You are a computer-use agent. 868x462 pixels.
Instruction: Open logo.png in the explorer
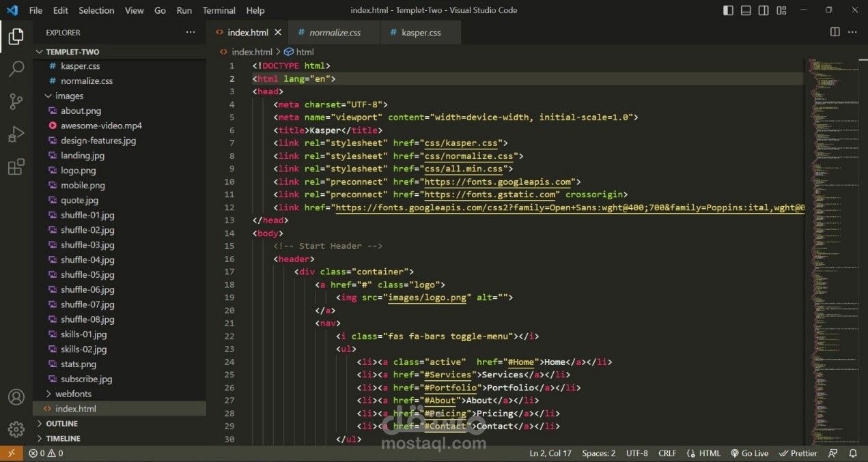120,171
